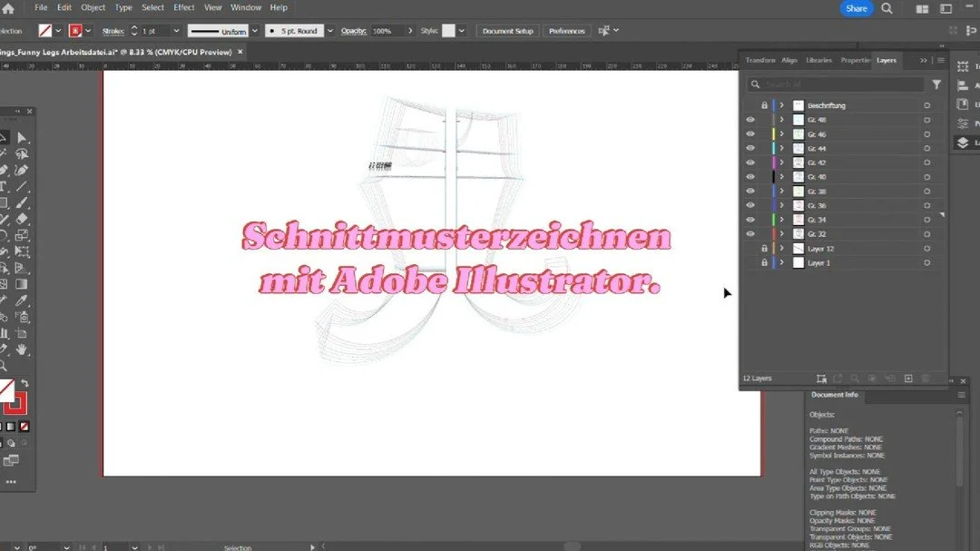
Task: Click the Document Setup button
Action: point(507,31)
